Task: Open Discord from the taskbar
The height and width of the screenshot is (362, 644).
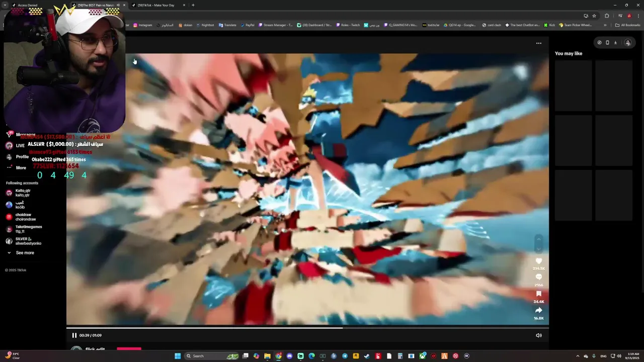Action: (x=289, y=356)
